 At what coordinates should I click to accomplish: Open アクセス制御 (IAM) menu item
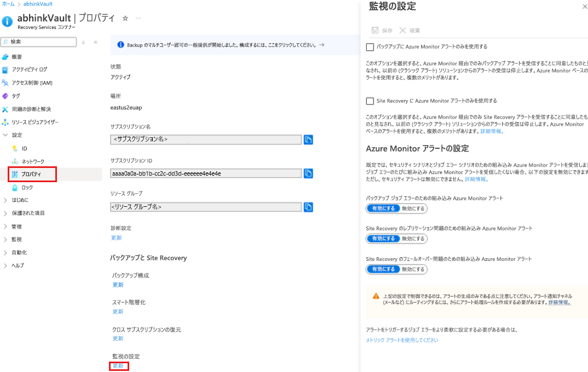coord(32,83)
